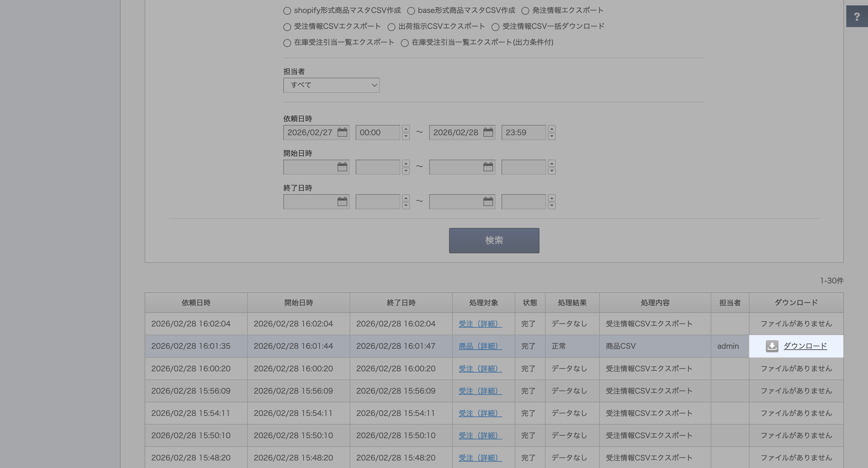Expand the 担当者 dropdown showing すべて
The image size is (868, 468).
click(331, 85)
